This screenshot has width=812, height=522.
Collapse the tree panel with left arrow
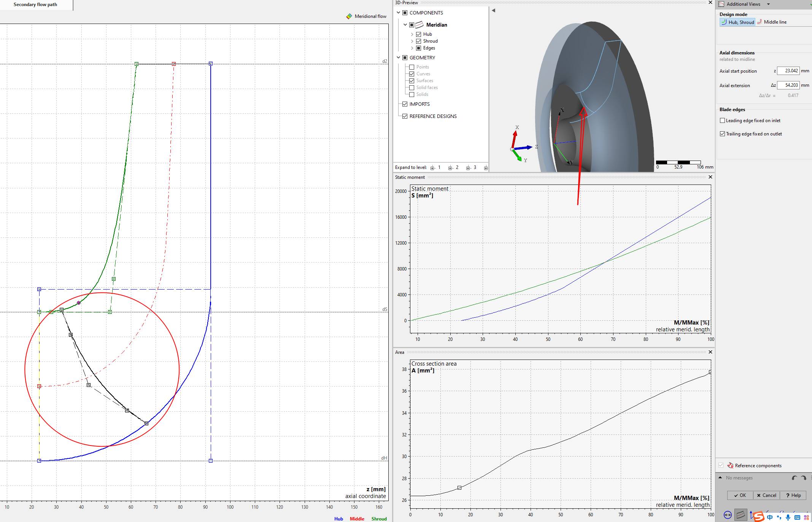(493, 11)
